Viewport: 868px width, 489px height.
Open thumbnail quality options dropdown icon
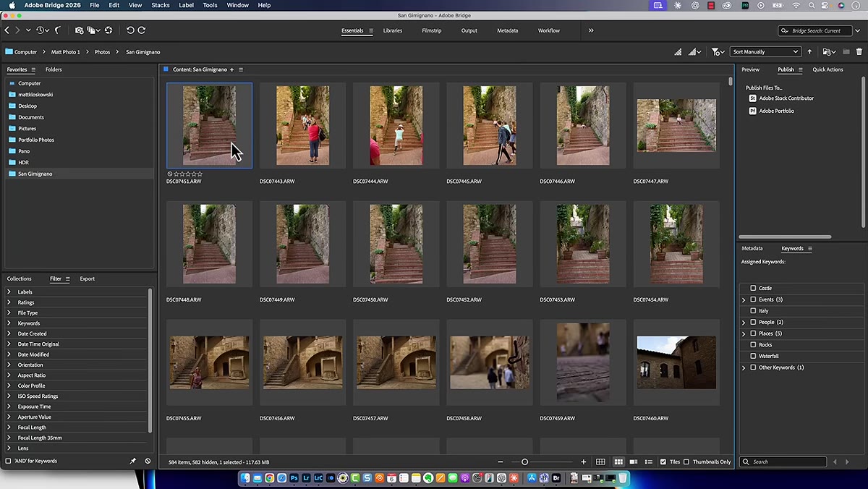tap(694, 52)
